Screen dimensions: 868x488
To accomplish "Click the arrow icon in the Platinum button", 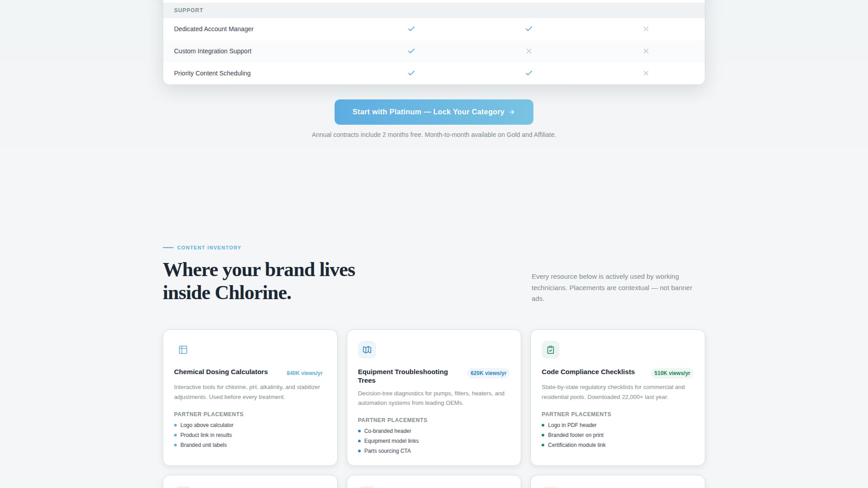I will (512, 112).
